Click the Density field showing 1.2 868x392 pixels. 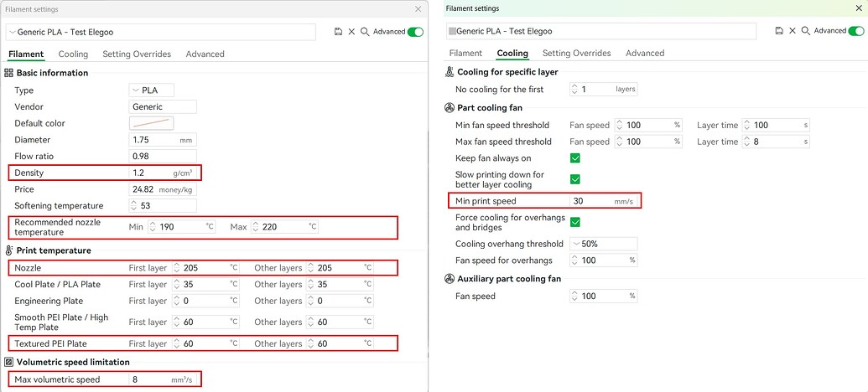163,173
